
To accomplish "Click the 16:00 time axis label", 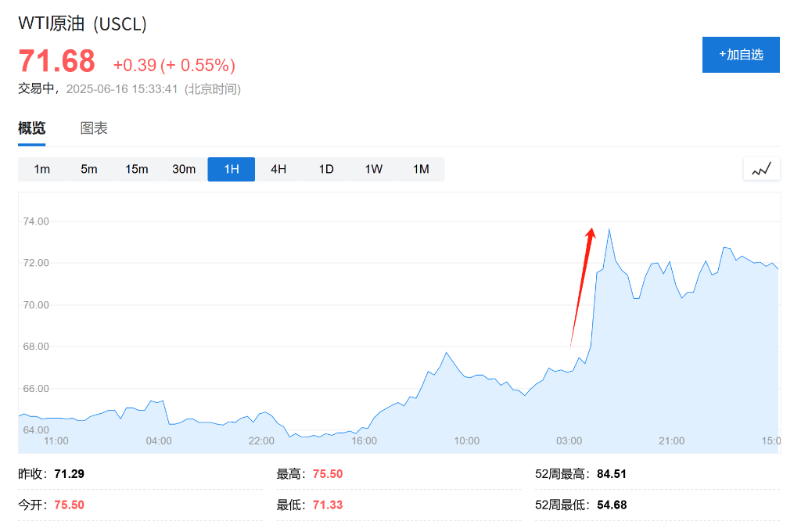I will 365,440.
